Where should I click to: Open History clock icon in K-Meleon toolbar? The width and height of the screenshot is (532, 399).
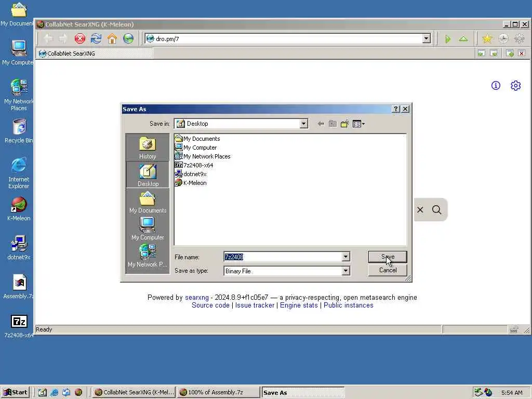503,39
